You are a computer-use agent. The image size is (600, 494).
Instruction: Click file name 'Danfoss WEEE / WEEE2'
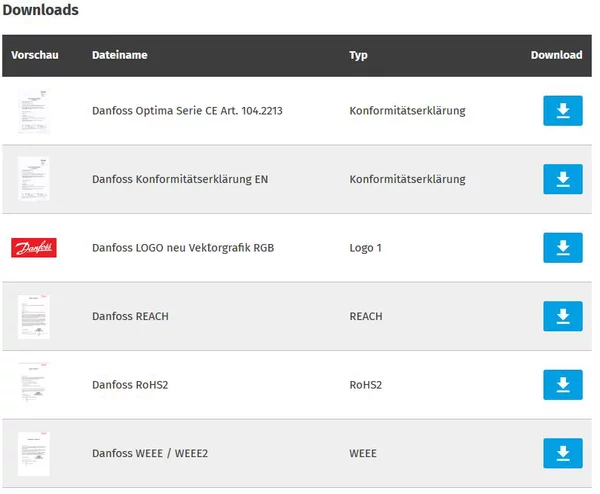point(150,453)
